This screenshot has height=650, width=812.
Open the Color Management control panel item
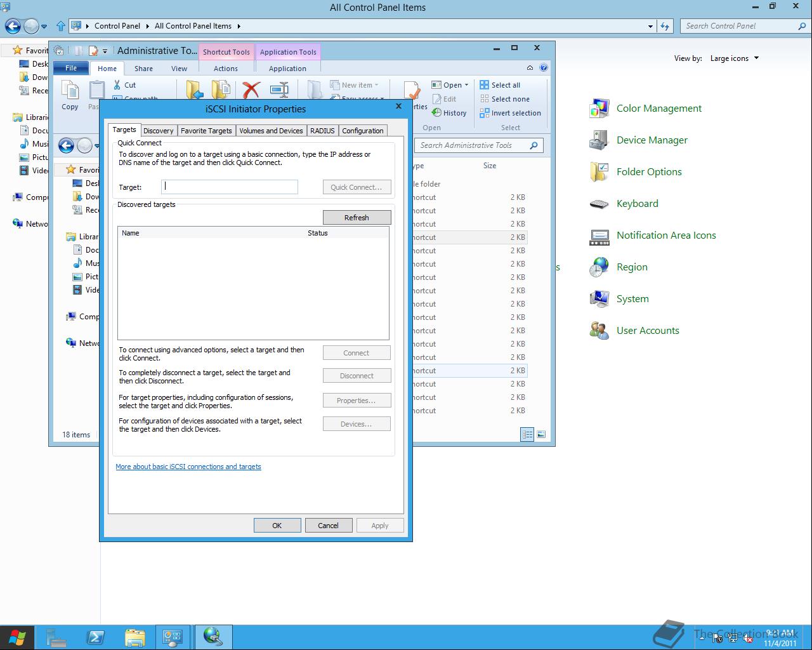(646, 109)
